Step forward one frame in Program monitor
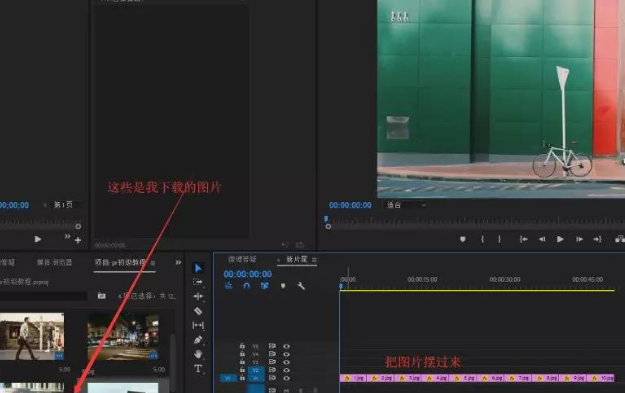Screen dimensions: 625x393 [x=579, y=239]
